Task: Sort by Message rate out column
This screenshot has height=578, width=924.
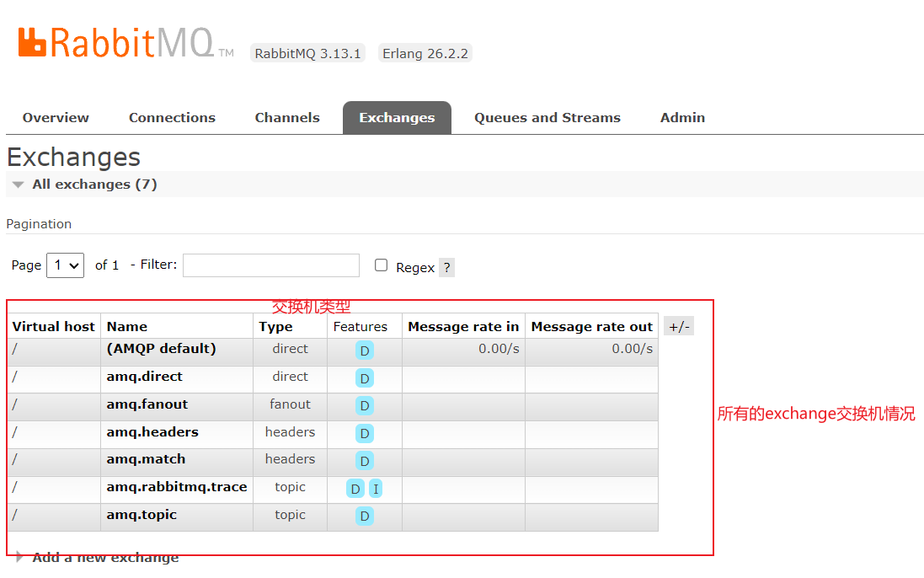Action: click(x=591, y=326)
